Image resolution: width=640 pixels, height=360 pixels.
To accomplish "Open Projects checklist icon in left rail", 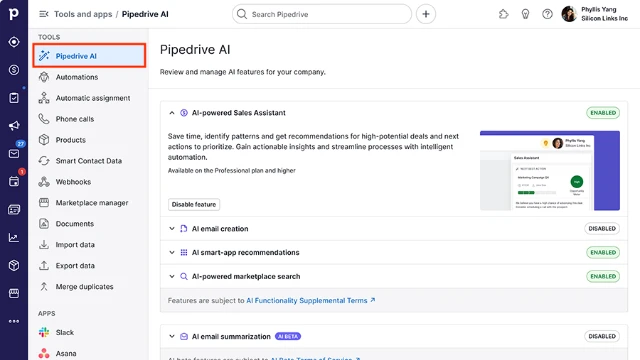I will (14, 98).
